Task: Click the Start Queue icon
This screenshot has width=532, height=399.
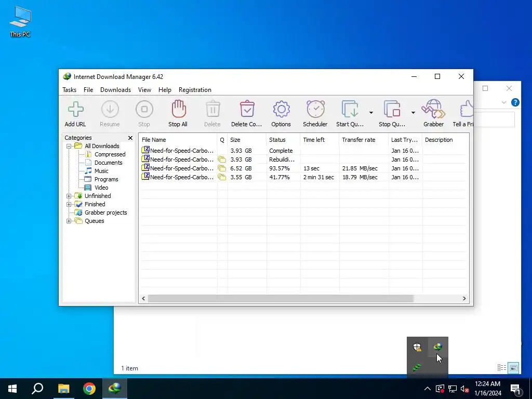Action: pyautogui.click(x=350, y=109)
